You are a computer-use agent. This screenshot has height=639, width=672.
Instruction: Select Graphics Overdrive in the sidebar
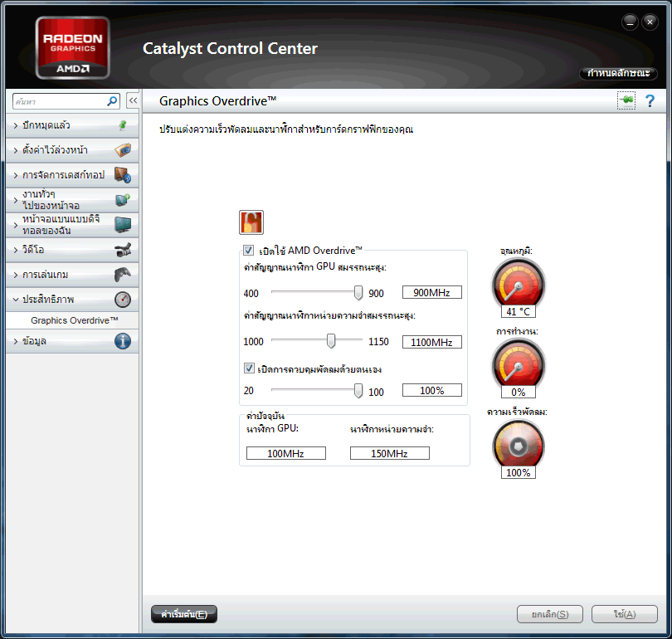point(74,320)
